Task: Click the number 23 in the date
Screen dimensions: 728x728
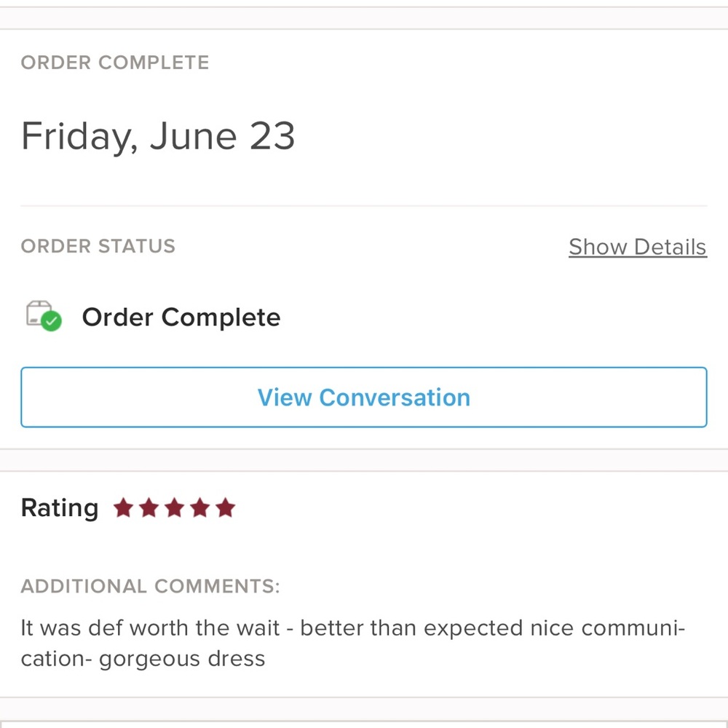Action: pos(272,136)
